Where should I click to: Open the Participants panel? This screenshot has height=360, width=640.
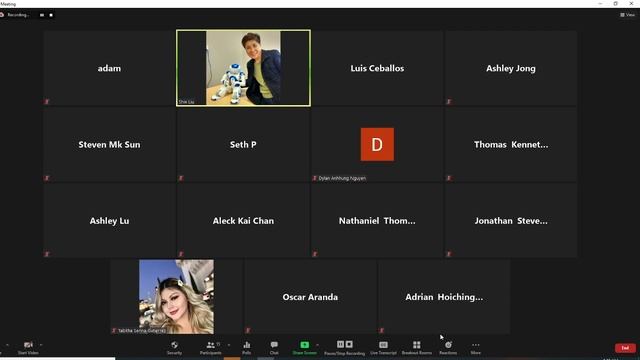(x=211, y=348)
